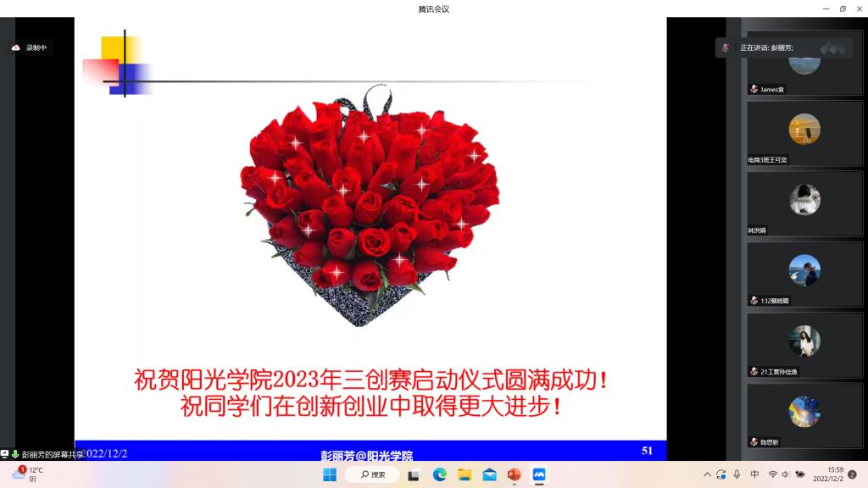Toggle the Chinese input method indicator 中
Viewport: 868px width, 488px height.
[754, 474]
